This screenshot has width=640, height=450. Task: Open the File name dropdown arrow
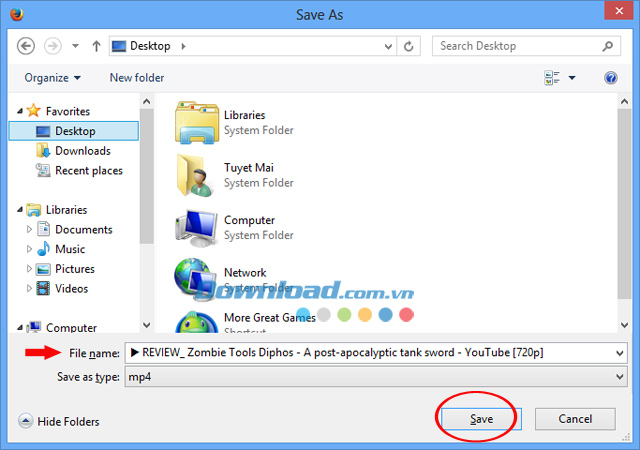pyautogui.click(x=620, y=353)
